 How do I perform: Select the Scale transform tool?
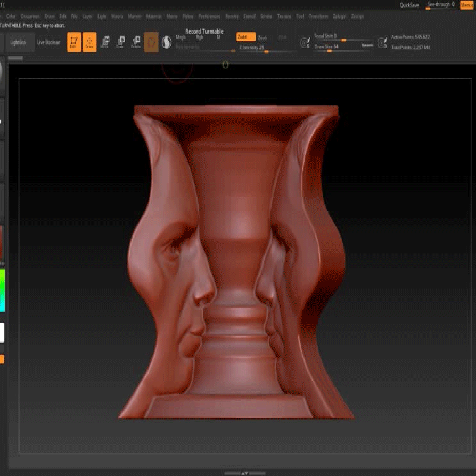(121, 42)
